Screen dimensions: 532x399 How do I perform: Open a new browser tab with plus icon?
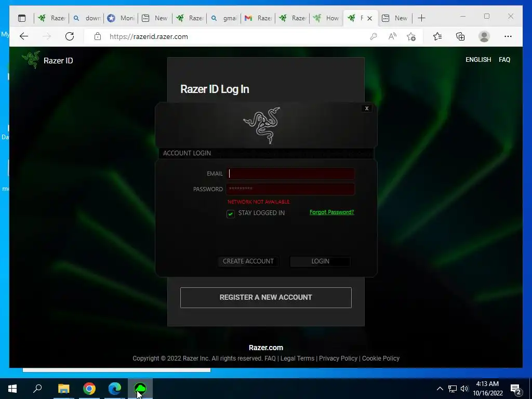point(421,18)
